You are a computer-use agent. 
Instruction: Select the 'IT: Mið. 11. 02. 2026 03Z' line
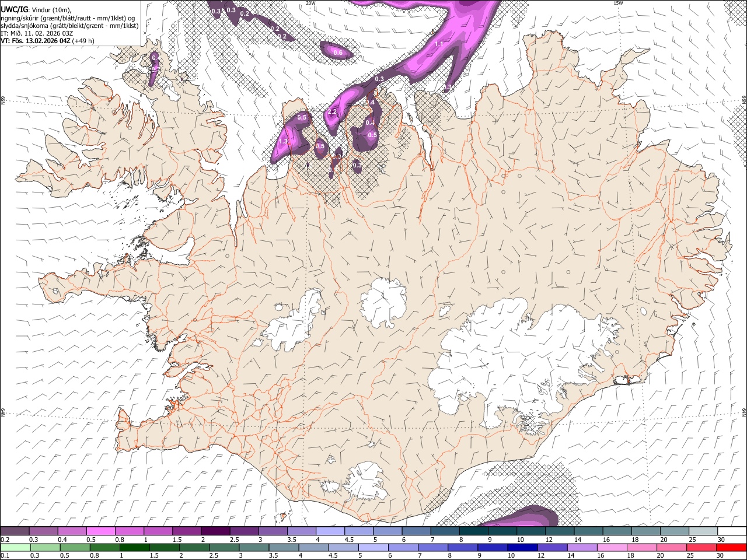pos(37,33)
